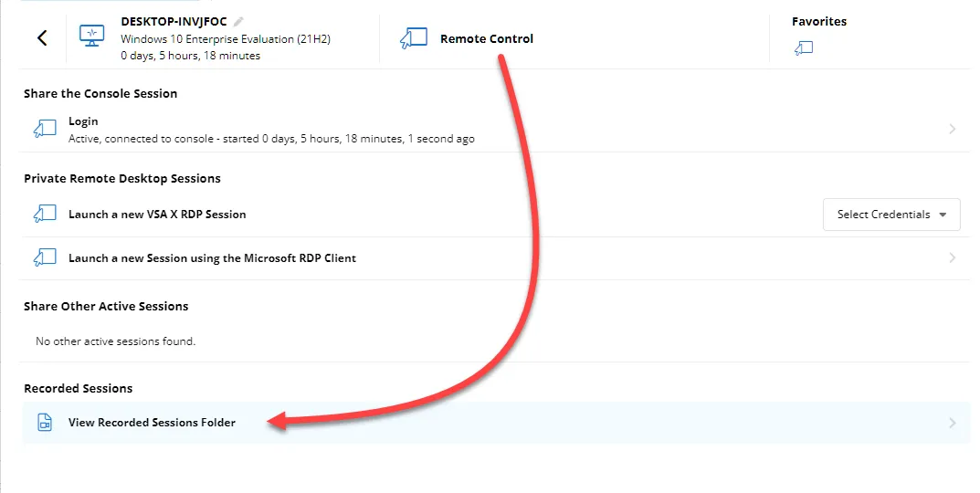Join the Login console session
Screen dimensions: 980x493
point(83,121)
